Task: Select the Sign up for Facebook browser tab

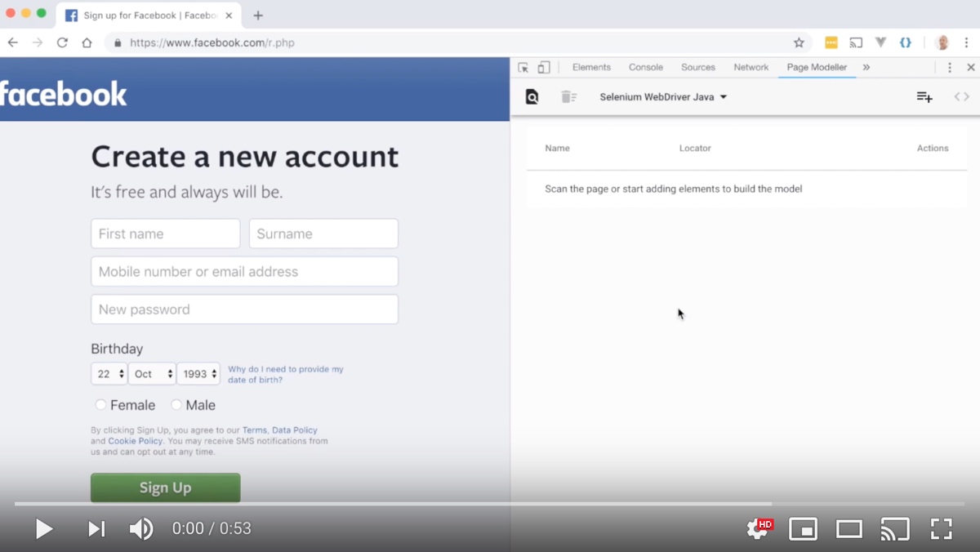Action: [147, 16]
